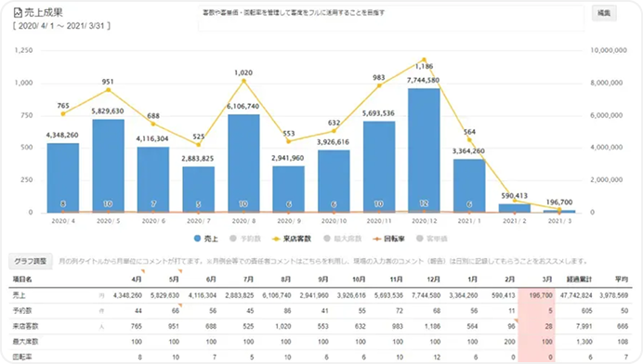Click the cumulative total cell 47,742,824
Viewport: 643px width, 364px height.
(x=576, y=295)
